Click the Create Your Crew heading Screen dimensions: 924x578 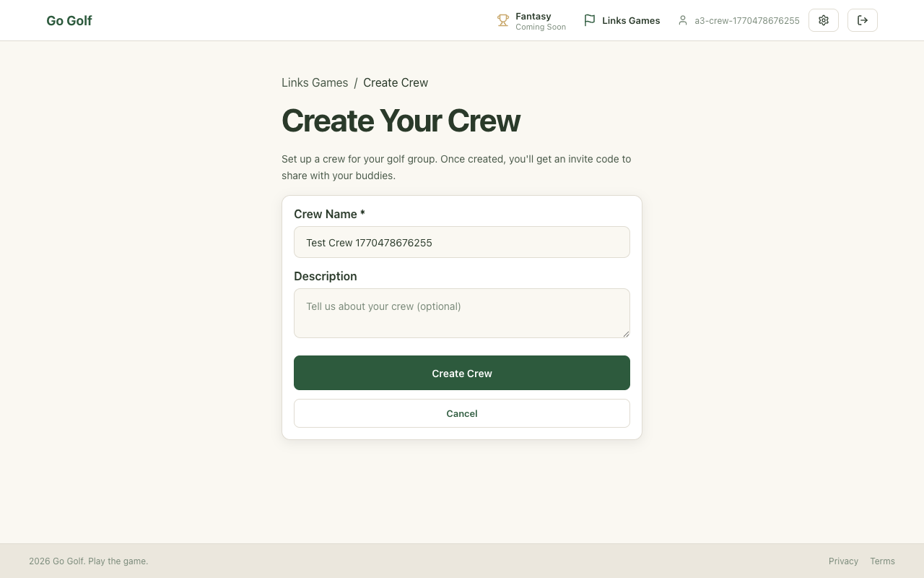[401, 121]
